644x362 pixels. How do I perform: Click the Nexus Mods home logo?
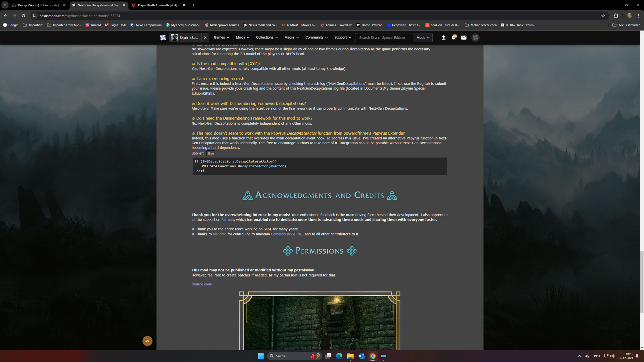(x=163, y=37)
